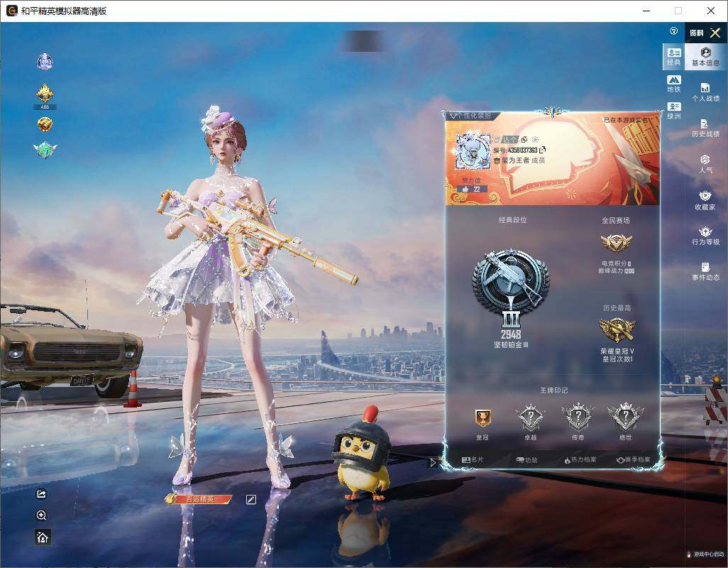Click the help question mark icon
Viewport: 728px width, 568px height.
(673, 31)
